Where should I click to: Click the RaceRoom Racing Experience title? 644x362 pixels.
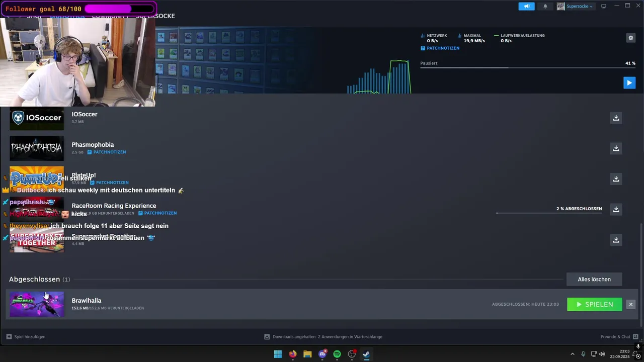coord(114,206)
